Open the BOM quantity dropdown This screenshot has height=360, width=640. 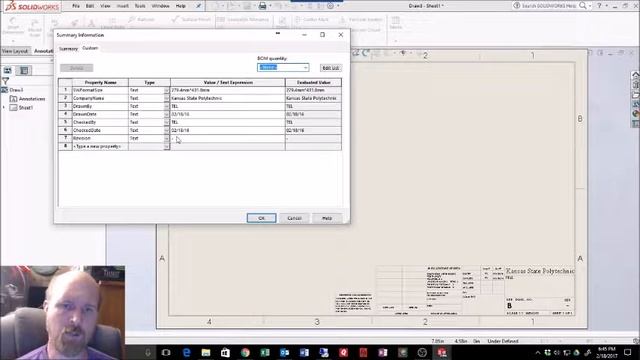tap(305, 67)
